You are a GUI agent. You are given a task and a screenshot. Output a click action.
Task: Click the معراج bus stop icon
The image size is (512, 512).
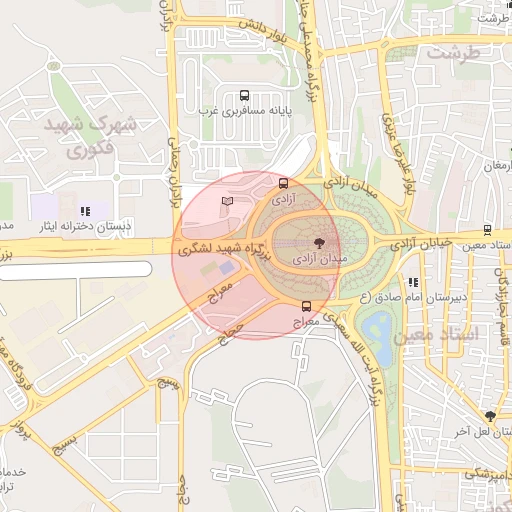pyautogui.click(x=307, y=306)
